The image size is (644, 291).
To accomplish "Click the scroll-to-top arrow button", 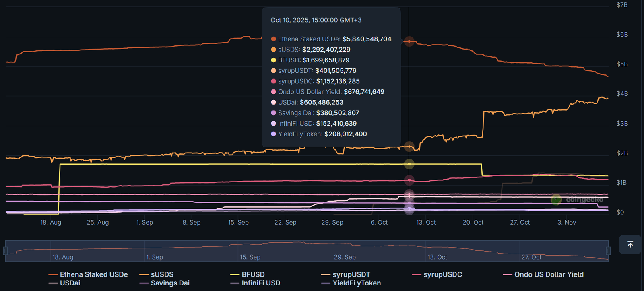I will [630, 244].
